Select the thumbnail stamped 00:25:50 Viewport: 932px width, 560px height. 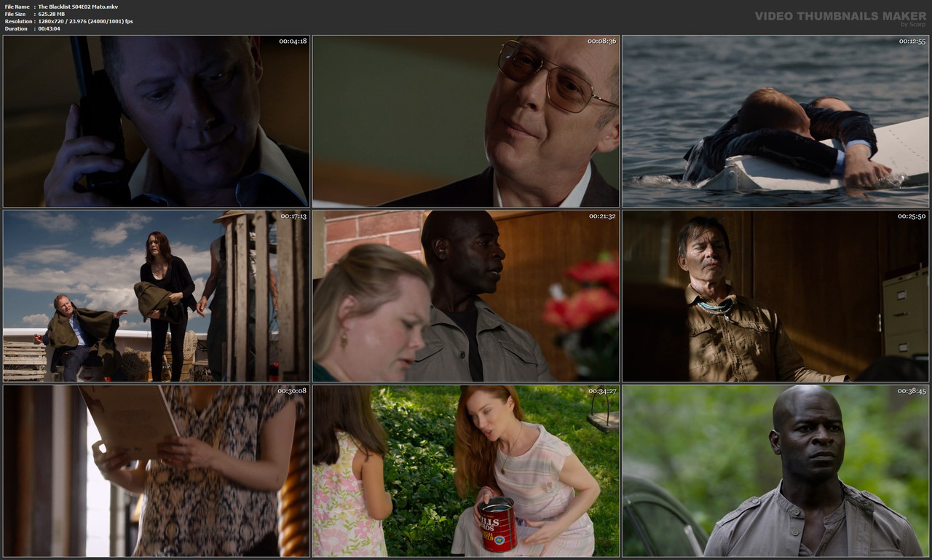coord(775,296)
